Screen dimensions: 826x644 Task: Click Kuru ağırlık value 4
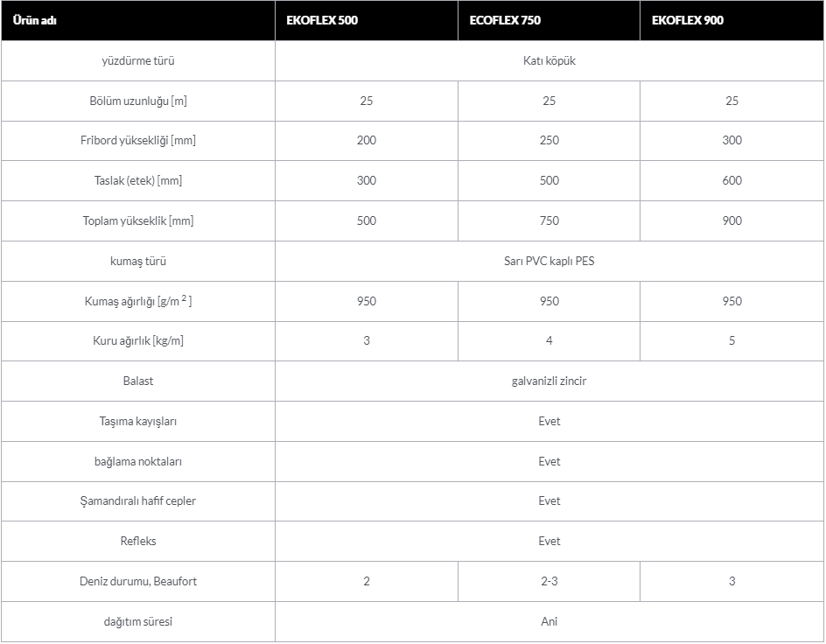549,340
